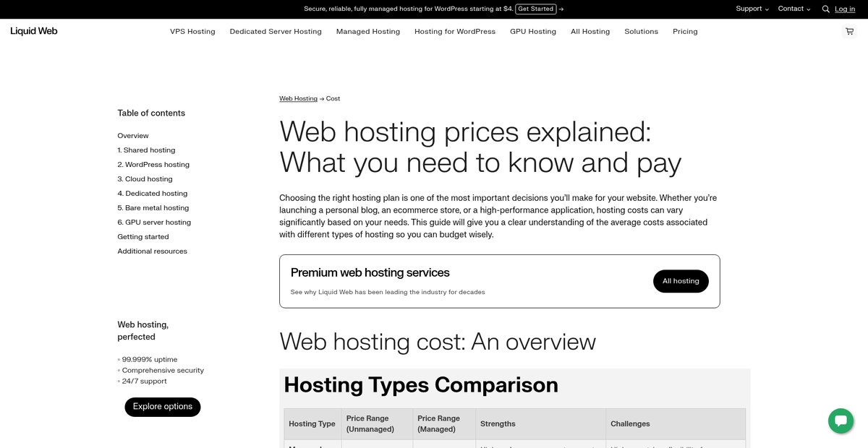This screenshot has width=868, height=448.
Task: Click the Hosting Type column header
Action: tap(312, 424)
